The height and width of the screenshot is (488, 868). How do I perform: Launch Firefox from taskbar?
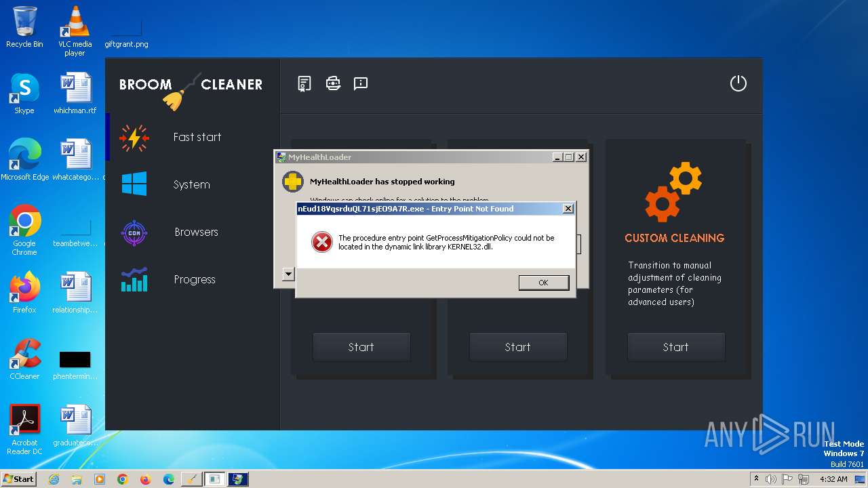[146, 479]
